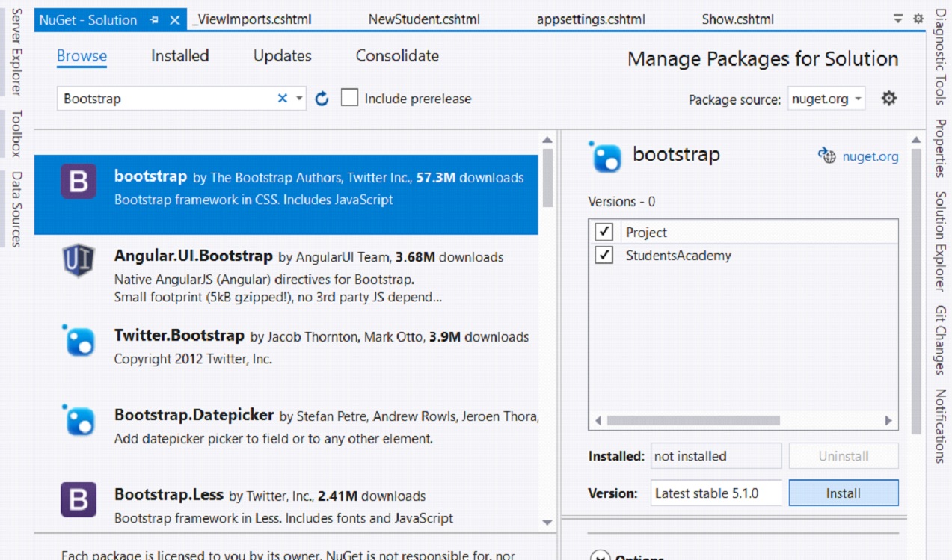
Task: Open the nuget.org link
Action: coord(870,156)
